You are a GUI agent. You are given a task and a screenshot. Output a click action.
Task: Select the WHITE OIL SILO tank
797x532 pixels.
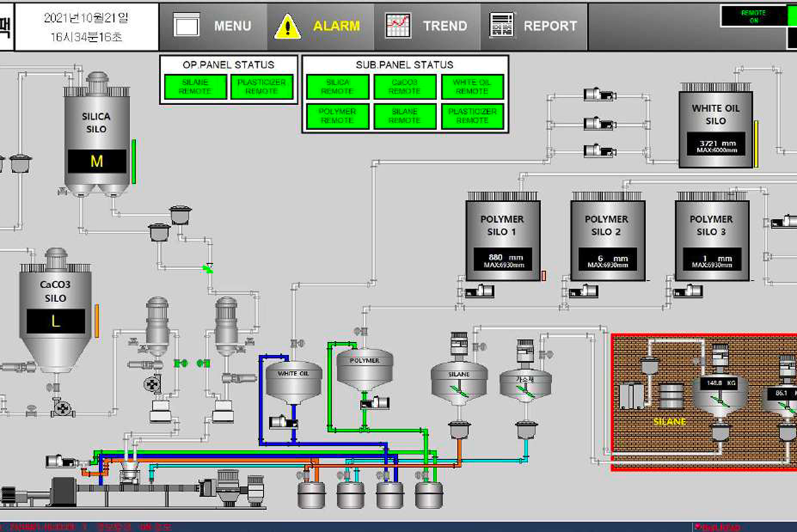[715, 124]
